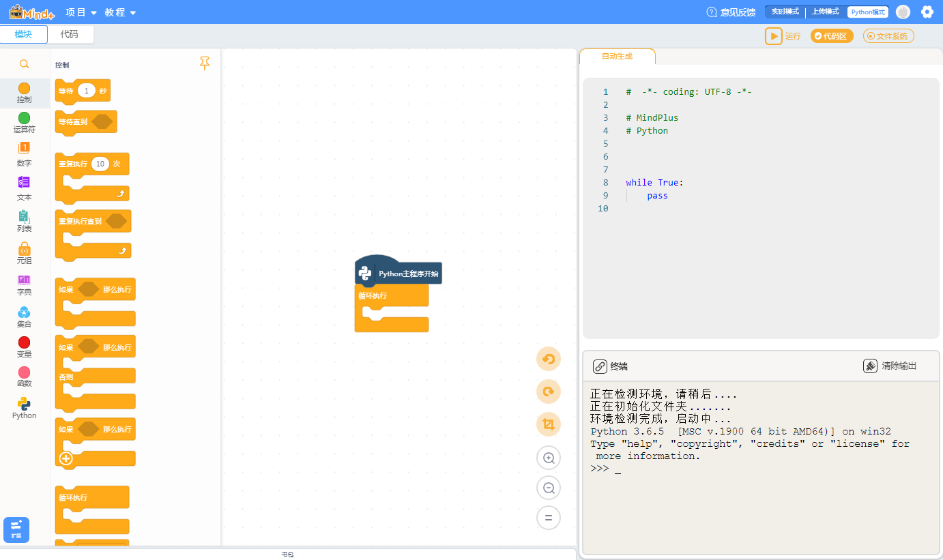The image size is (943, 560).
Task: Click the coding UTF-8 comment line
Action: coord(688,92)
